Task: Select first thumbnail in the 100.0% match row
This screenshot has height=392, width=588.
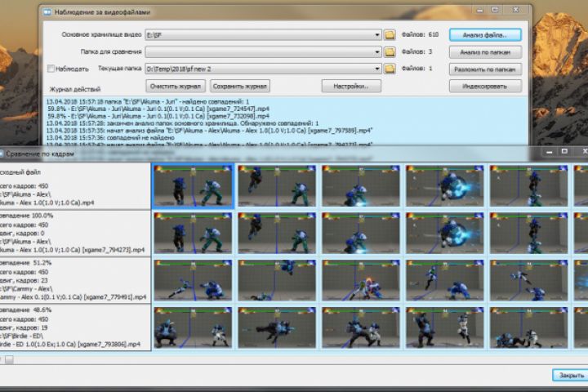Action: 193,233
